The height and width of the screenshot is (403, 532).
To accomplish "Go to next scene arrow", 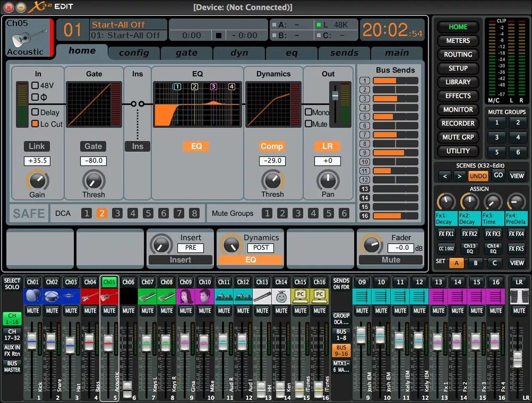I will pyautogui.click(x=460, y=176).
